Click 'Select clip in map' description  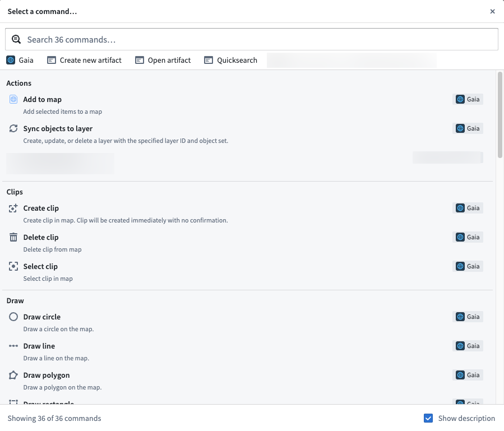(48, 279)
